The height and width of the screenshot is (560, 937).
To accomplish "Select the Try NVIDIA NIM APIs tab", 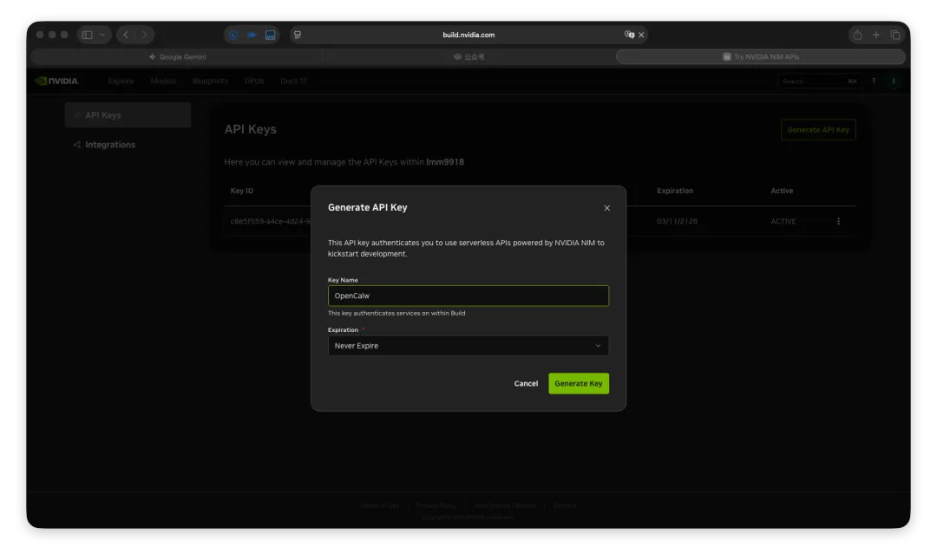I will [x=761, y=56].
